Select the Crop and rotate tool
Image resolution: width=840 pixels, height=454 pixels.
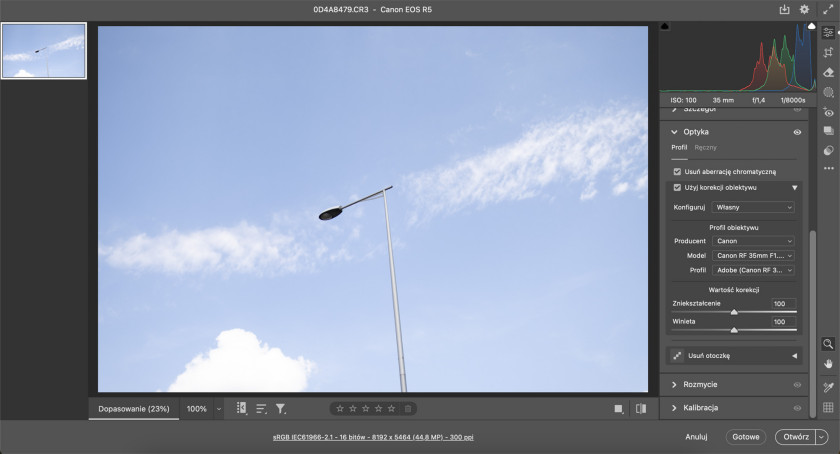pos(828,52)
